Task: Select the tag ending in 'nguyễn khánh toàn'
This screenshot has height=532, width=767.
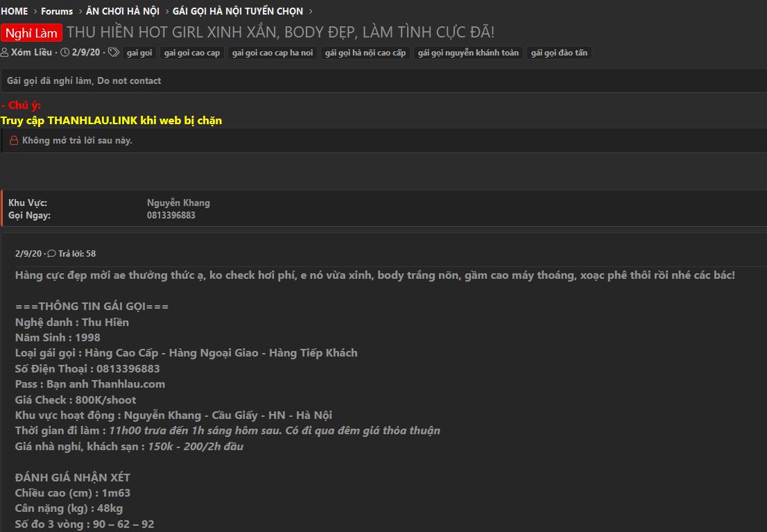Action: point(468,53)
